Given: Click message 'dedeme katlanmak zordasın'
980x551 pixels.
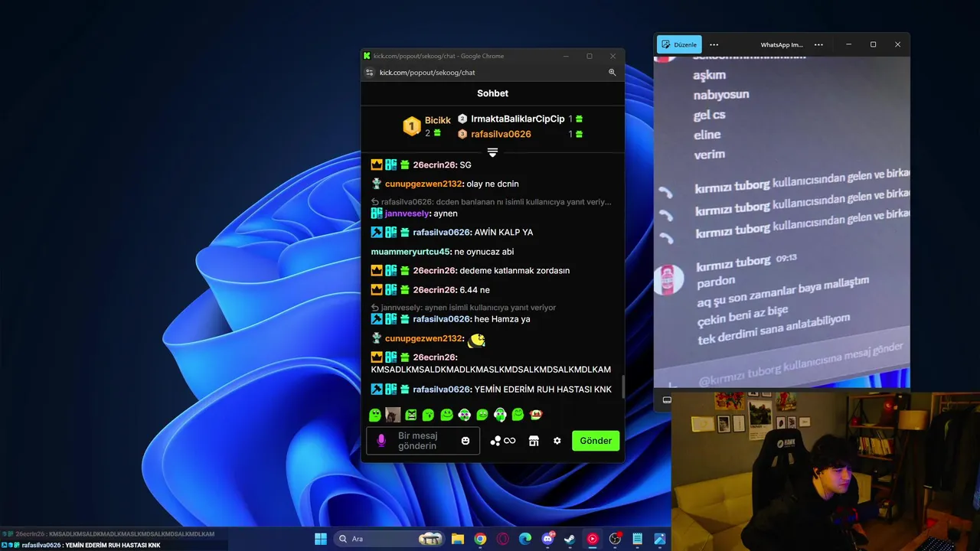Looking at the screenshot, I should coord(514,271).
